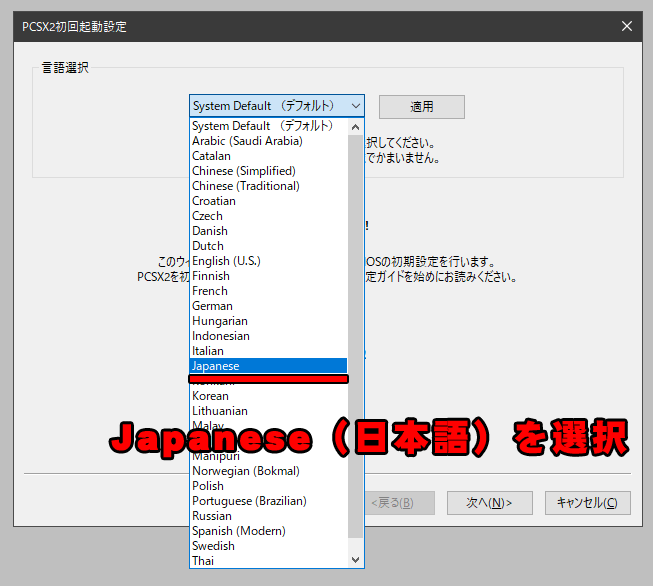The height and width of the screenshot is (586, 653).
Task: Select Indonesian from the language list
Action: (269, 336)
